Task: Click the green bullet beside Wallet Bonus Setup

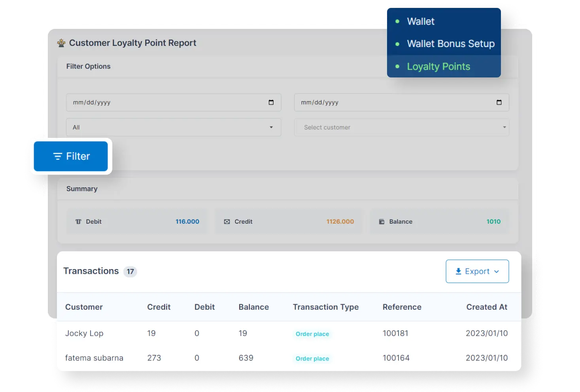Action: tap(397, 44)
